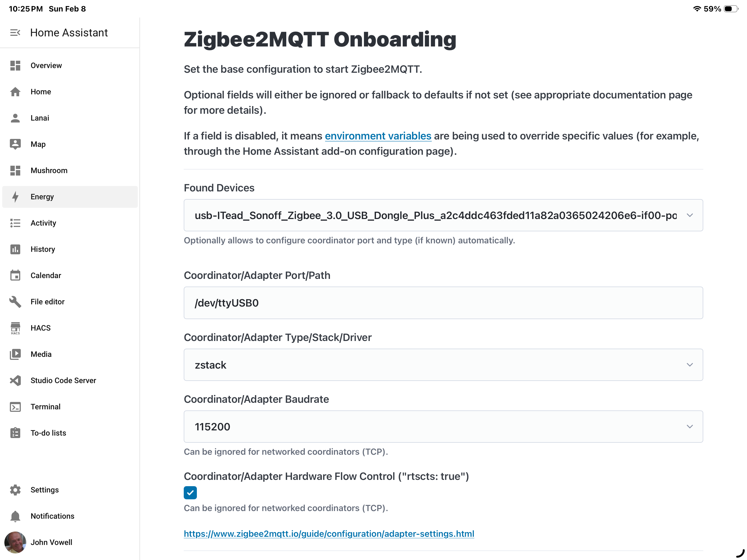Open the Settings gear icon
747x560 pixels.
(15, 490)
